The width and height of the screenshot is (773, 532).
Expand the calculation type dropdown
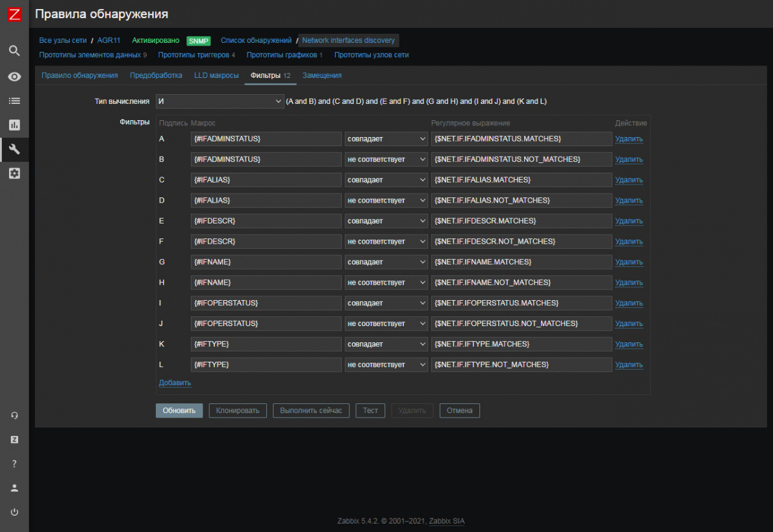pyautogui.click(x=220, y=101)
